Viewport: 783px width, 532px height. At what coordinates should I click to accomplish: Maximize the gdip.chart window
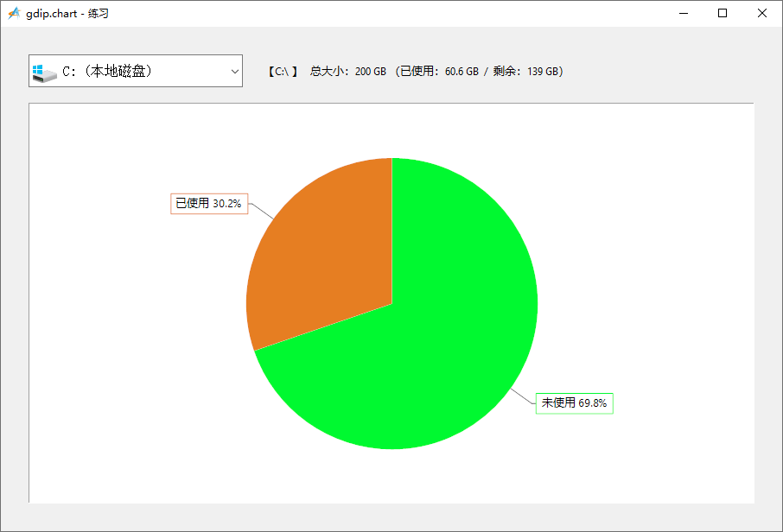[x=723, y=13]
